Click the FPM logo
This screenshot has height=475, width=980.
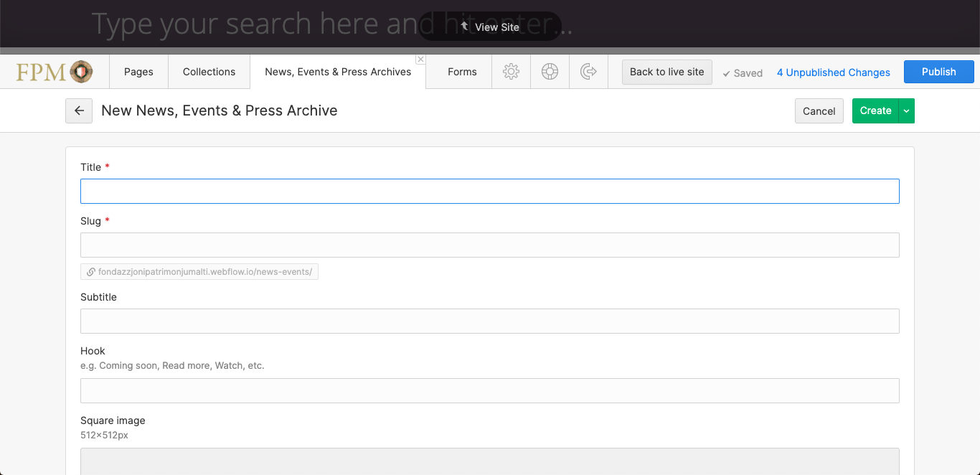[x=55, y=72]
